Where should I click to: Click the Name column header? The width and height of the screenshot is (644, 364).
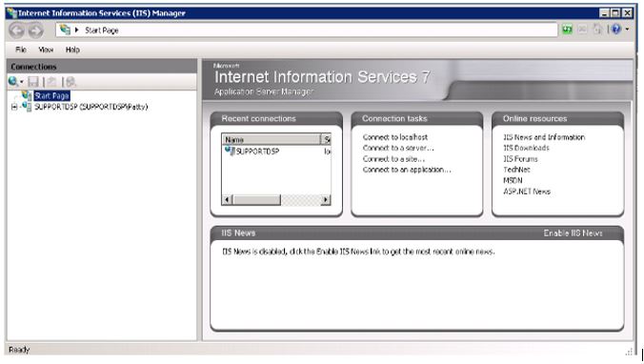point(271,140)
